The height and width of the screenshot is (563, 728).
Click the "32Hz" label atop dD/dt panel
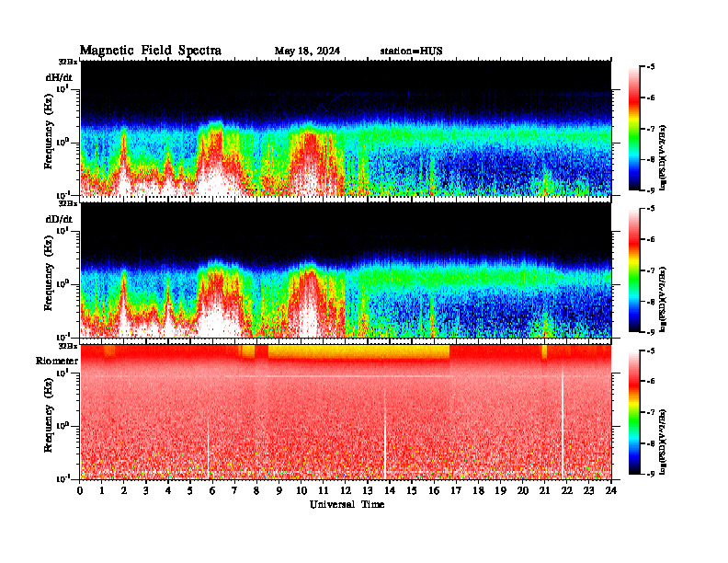tap(68, 203)
